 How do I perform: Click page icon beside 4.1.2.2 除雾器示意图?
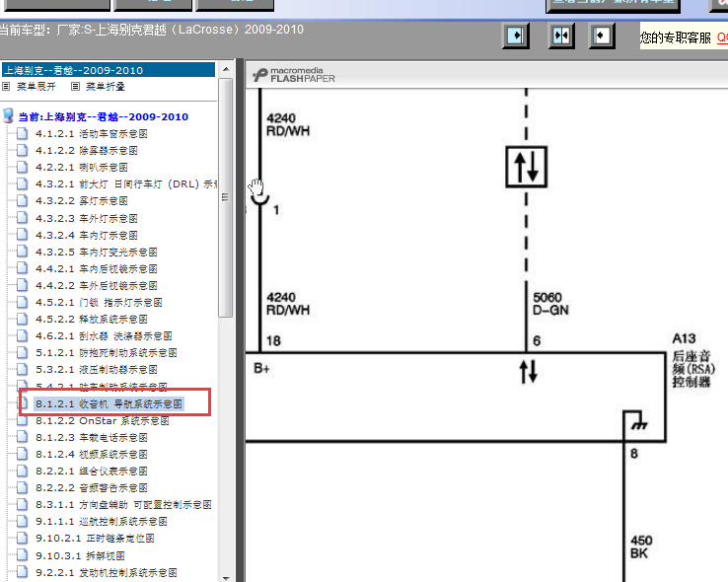coord(22,150)
